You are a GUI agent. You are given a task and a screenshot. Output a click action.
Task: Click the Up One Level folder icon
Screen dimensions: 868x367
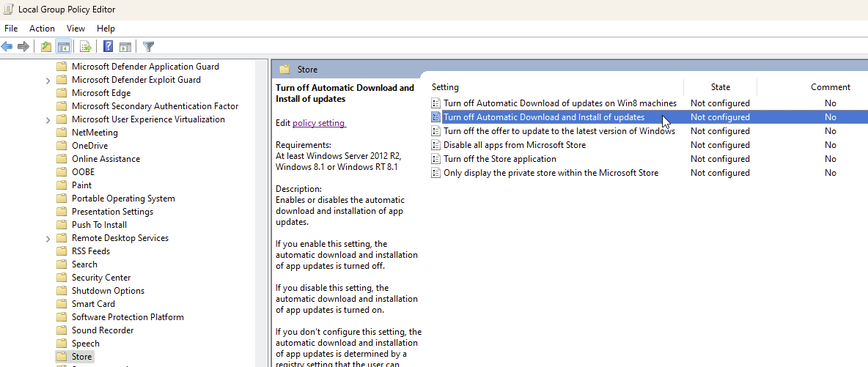click(46, 47)
